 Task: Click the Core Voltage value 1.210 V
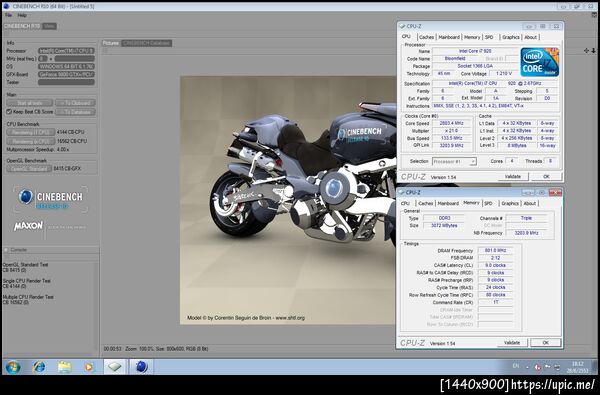[x=503, y=73]
